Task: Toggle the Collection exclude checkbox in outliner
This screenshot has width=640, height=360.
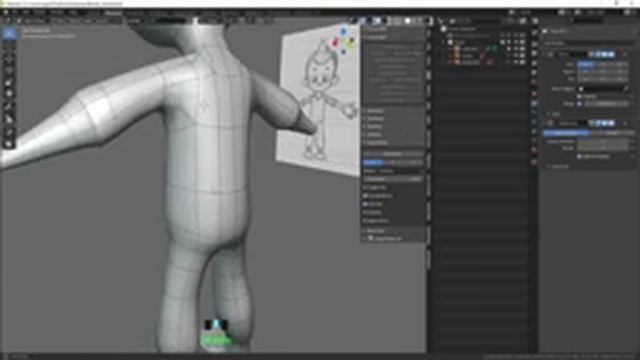Action: coord(502,42)
